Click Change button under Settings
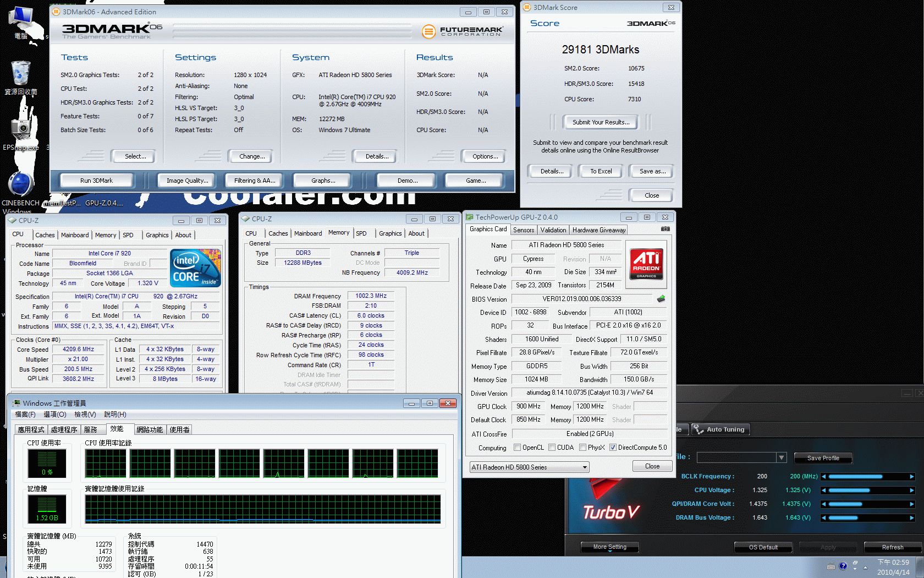Image resolution: width=924 pixels, height=578 pixels. click(x=252, y=156)
